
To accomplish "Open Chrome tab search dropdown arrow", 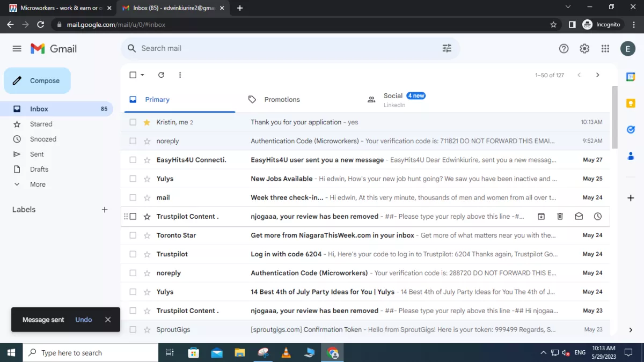I will [x=568, y=7].
